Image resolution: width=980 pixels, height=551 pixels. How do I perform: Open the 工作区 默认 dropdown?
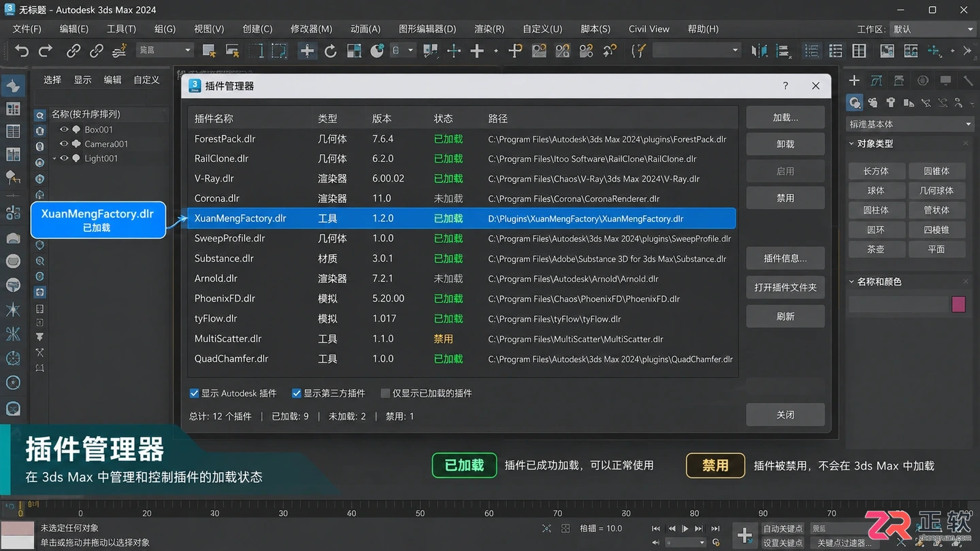point(932,29)
